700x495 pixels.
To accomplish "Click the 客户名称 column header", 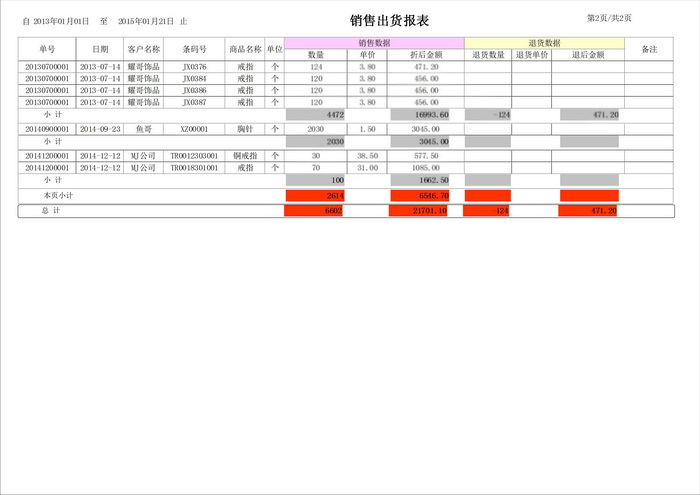I will (143, 49).
